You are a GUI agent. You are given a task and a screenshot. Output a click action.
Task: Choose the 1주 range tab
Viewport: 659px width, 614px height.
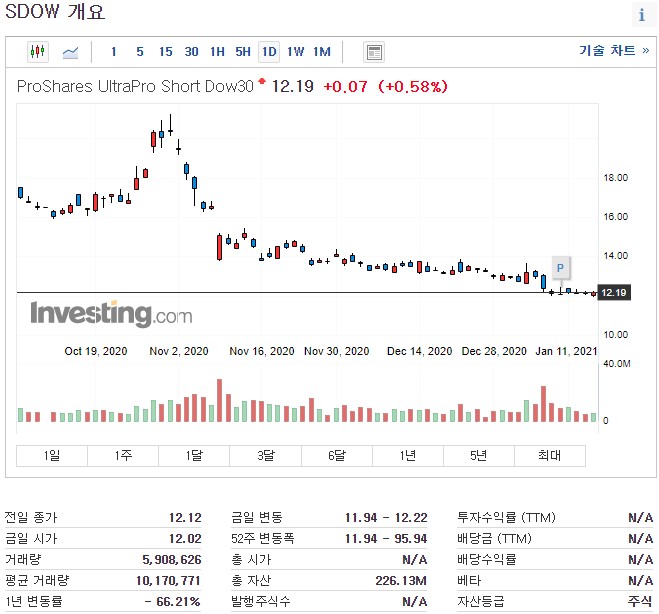[123, 456]
